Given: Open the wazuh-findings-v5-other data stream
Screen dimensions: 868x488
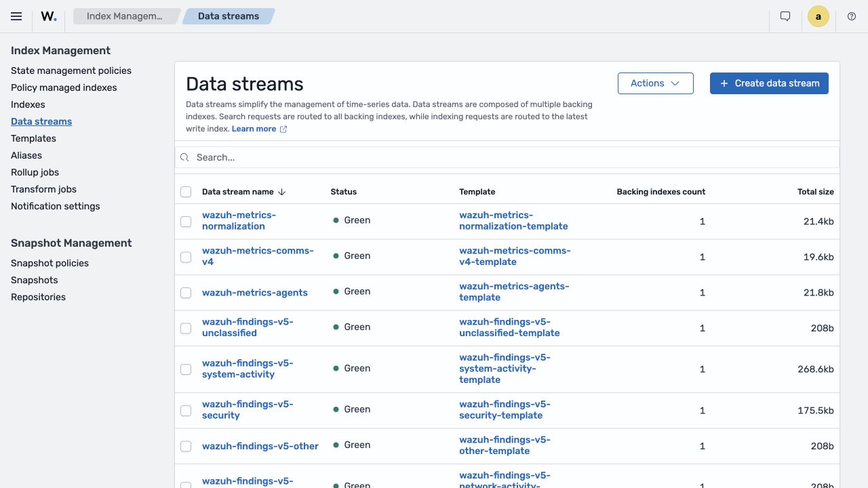Looking at the screenshot, I should 260,446.
